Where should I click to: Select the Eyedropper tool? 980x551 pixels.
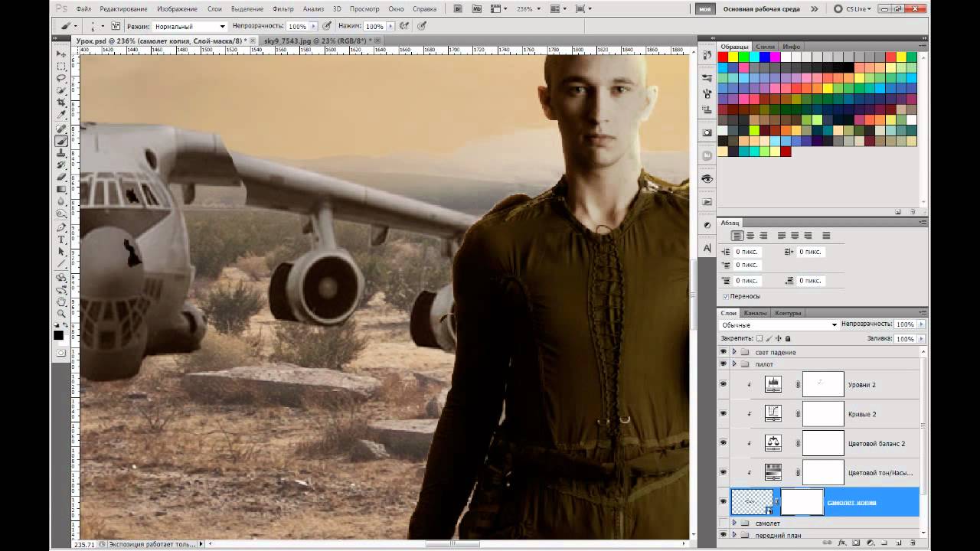[x=61, y=114]
